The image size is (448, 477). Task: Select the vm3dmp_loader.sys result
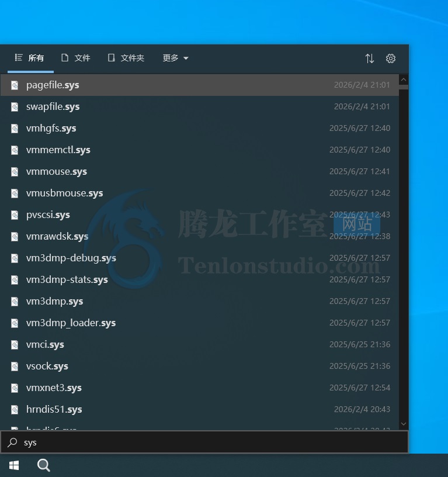[71, 323]
